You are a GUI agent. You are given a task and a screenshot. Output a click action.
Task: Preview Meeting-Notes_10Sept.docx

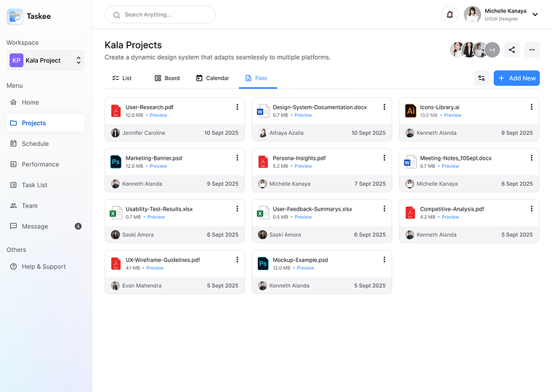[450, 166]
